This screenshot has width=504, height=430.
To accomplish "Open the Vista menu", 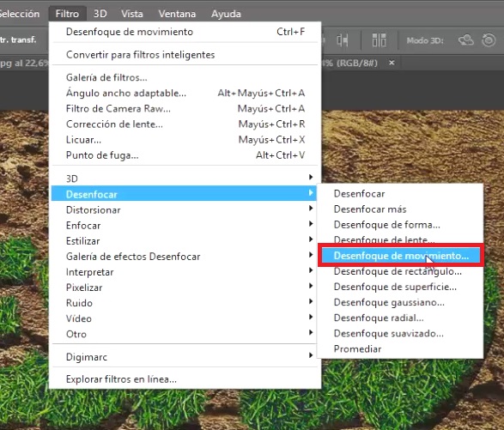I will pos(132,14).
